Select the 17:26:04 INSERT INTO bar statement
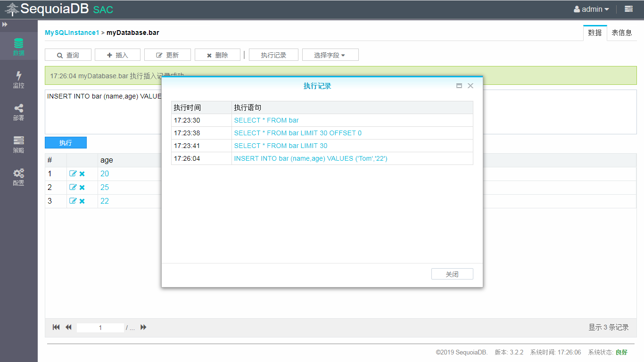 pos(310,158)
